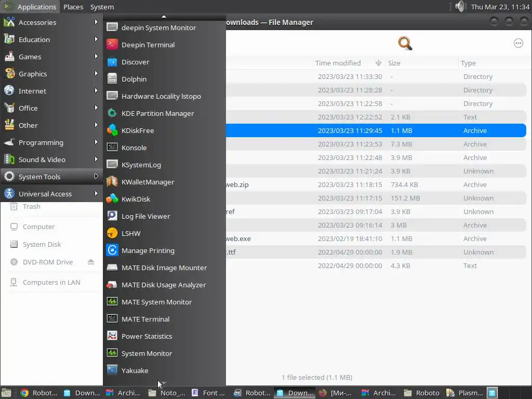Open Dolphin file manager entry
This screenshot has height=399, width=532.
tap(164, 79)
